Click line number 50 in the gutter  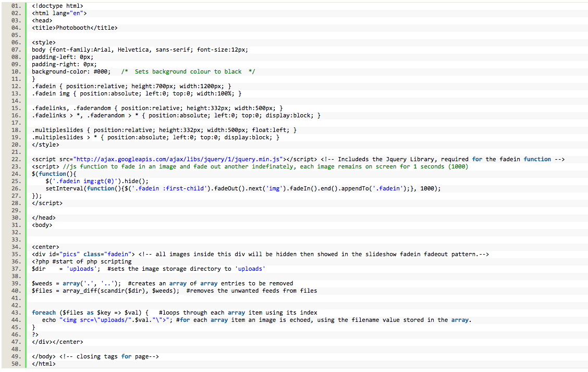16,364
